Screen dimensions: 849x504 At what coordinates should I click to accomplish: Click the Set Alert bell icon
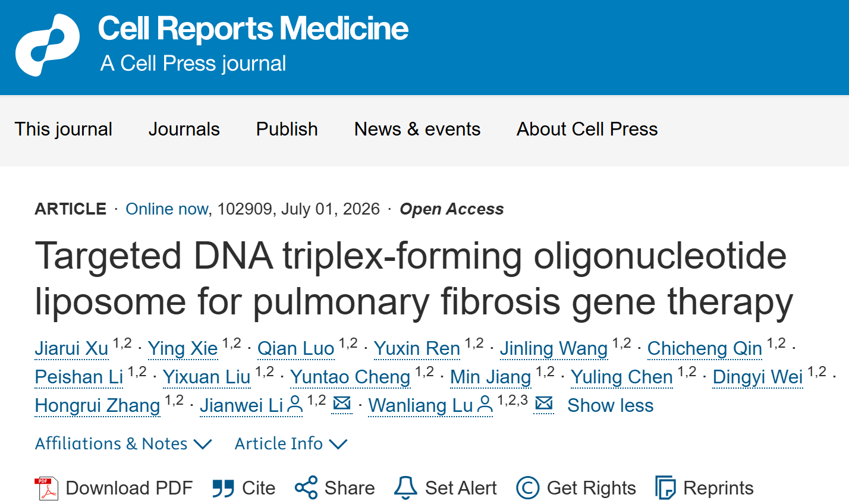[x=405, y=488]
